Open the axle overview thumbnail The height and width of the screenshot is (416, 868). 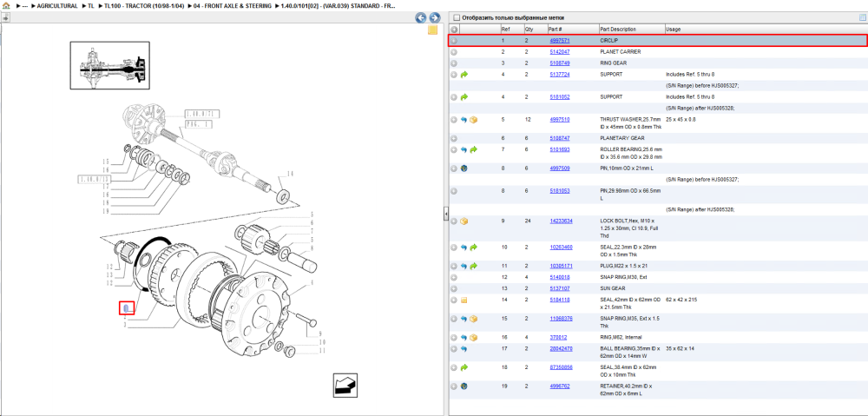(x=109, y=65)
